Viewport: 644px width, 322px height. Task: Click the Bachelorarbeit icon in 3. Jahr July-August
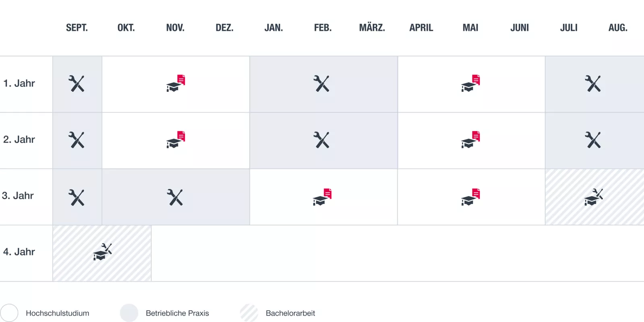click(x=594, y=197)
